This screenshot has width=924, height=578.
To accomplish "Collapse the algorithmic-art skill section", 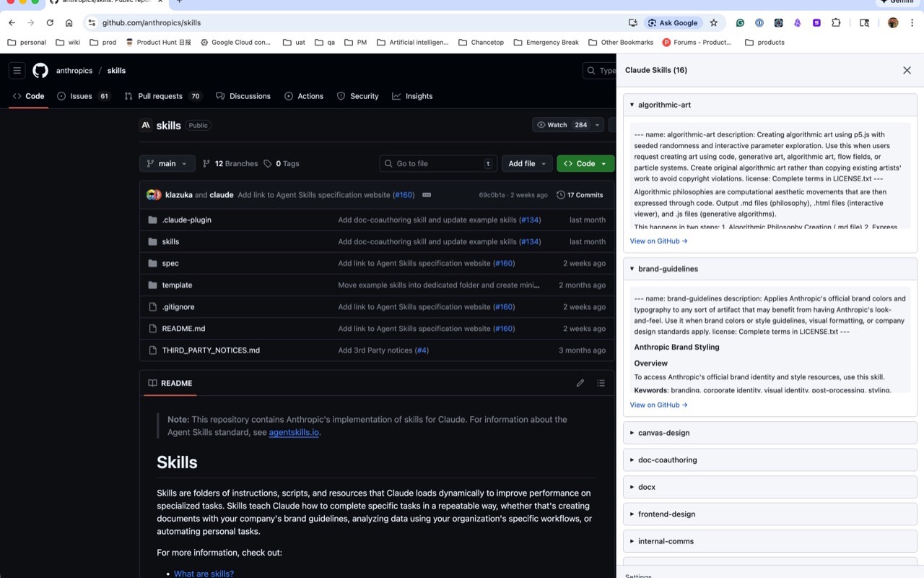I will coord(632,104).
